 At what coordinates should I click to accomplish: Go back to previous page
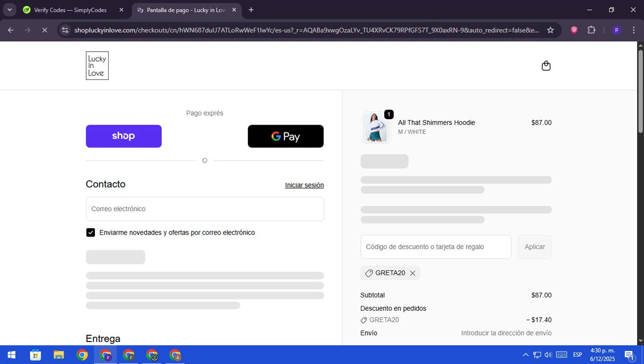tap(11, 30)
